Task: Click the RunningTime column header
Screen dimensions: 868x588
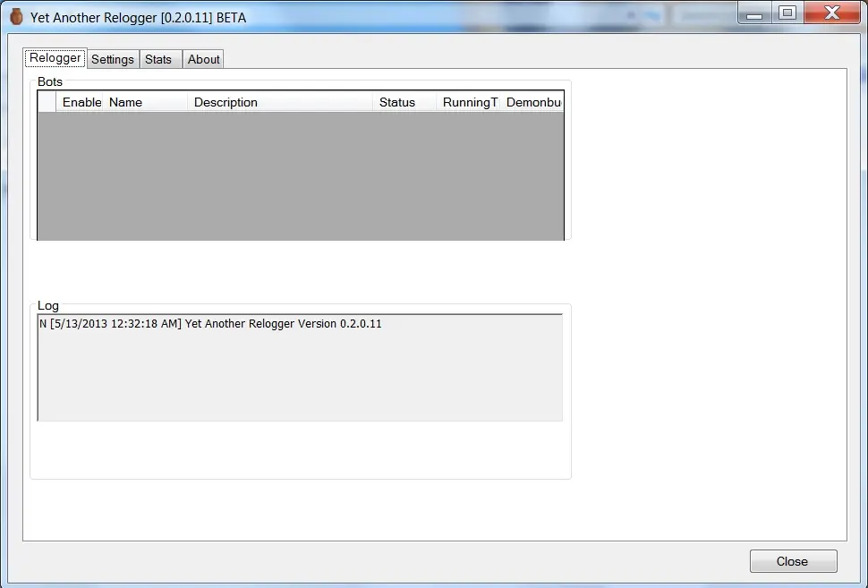Action: click(469, 102)
